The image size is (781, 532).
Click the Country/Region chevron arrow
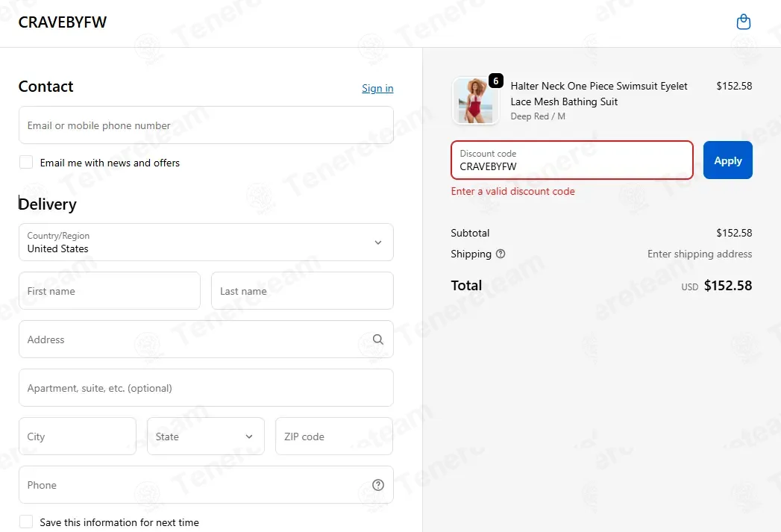pos(378,242)
